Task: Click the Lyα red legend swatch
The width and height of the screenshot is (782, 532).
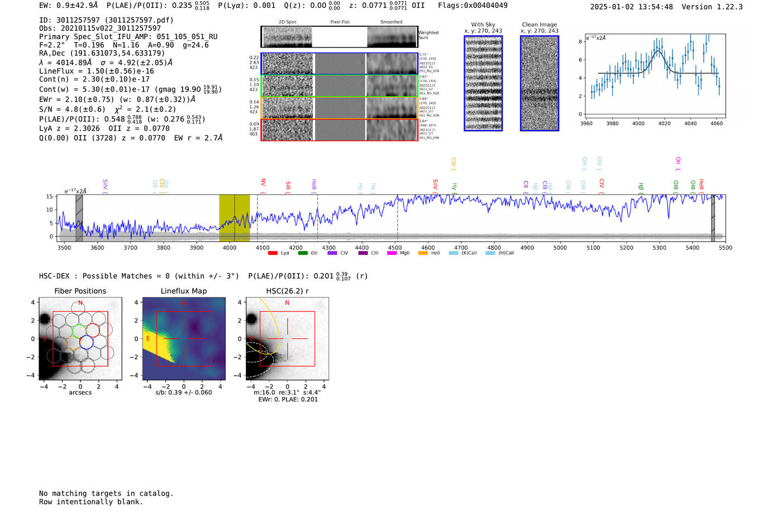Action: click(273, 253)
